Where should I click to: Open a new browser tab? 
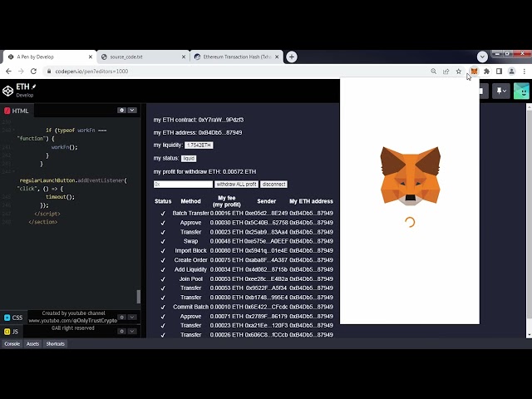tap(292, 57)
